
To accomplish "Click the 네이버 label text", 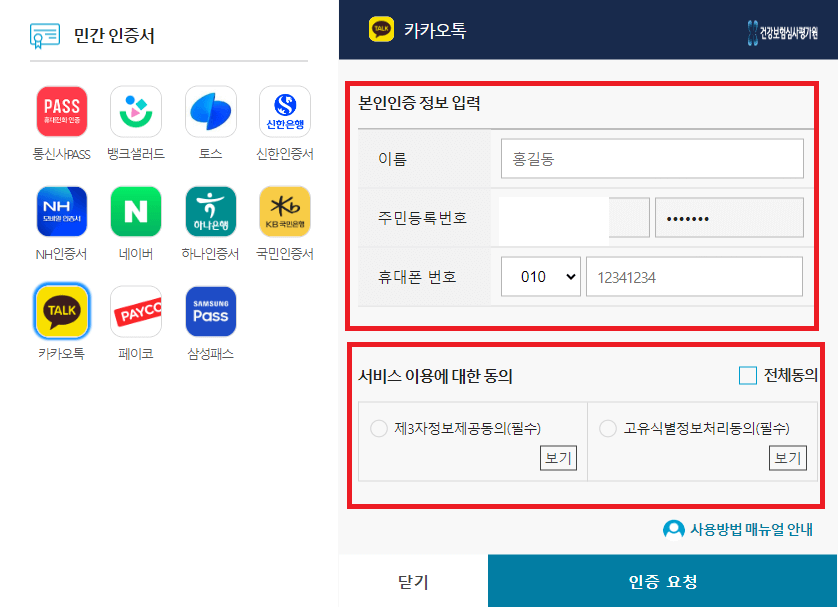I will 136,254.
